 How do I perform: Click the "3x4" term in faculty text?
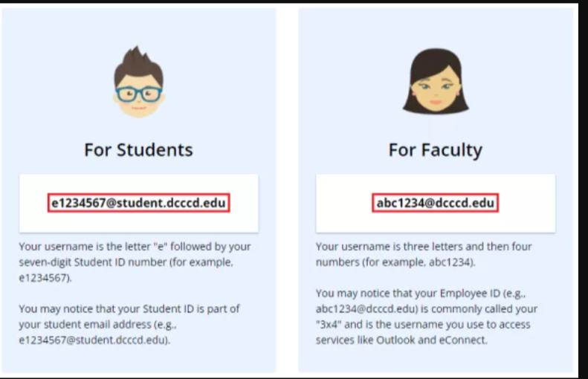pos(329,324)
